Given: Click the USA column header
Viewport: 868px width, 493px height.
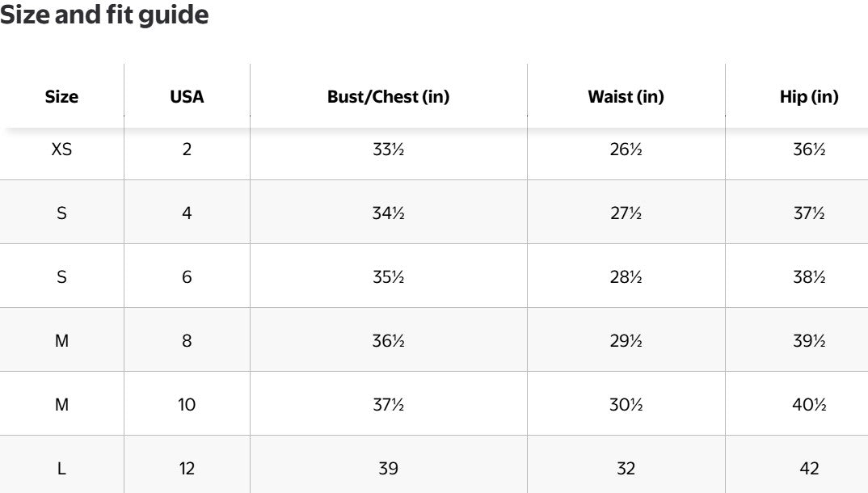Looking at the screenshot, I should 187,97.
